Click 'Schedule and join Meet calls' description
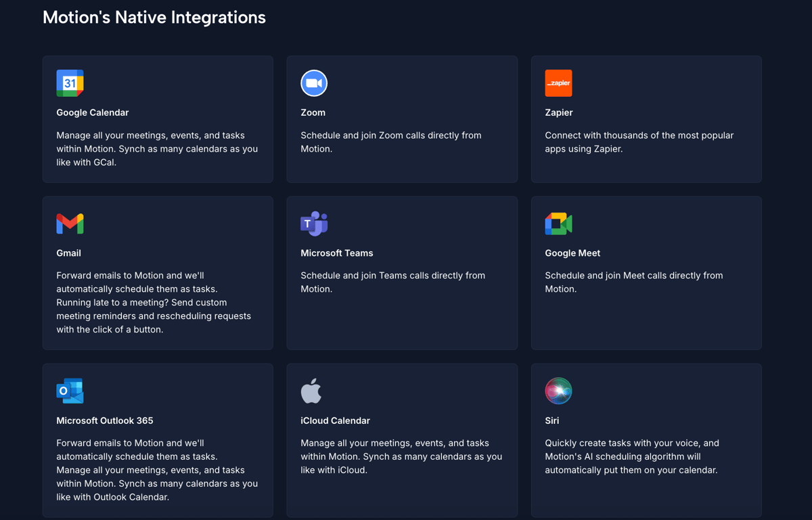Viewport: 812px width, 520px height. point(633,282)
